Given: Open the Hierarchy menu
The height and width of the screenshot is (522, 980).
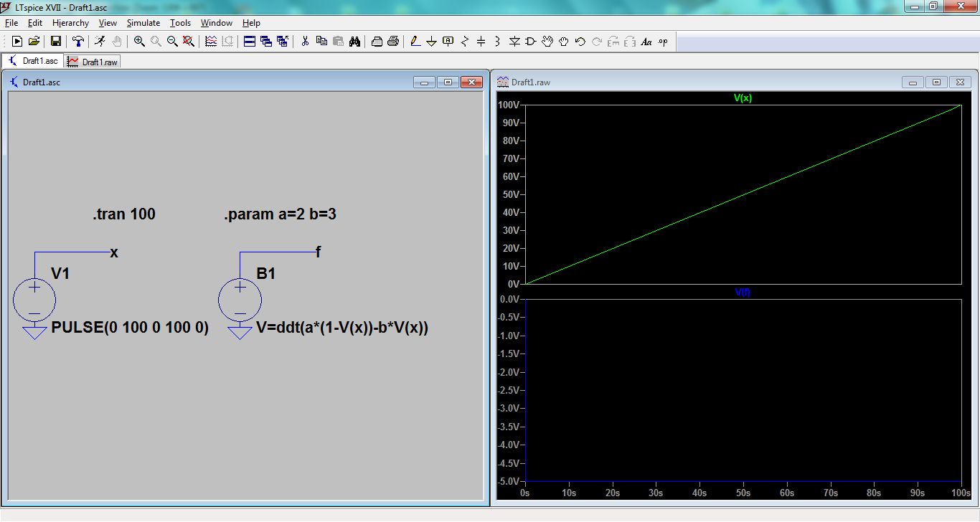Looking at the screenshot, I should tap(70, 23).
